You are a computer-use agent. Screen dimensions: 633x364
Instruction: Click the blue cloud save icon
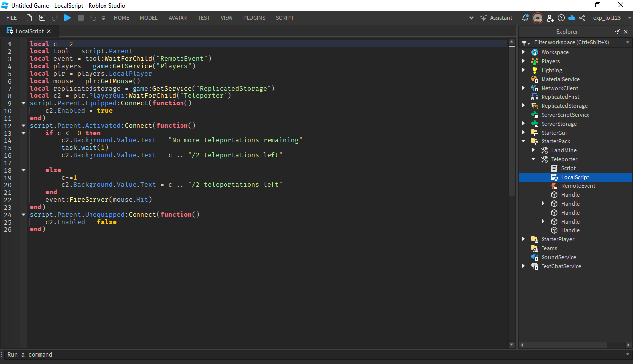[x=572, y=18]
